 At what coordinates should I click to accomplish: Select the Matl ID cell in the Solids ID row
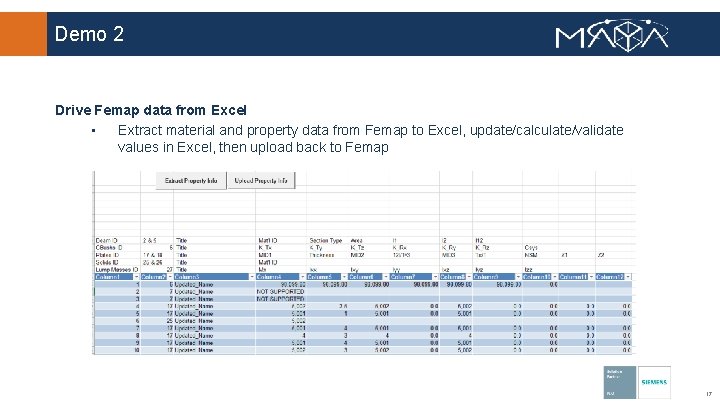pos(281,262)
